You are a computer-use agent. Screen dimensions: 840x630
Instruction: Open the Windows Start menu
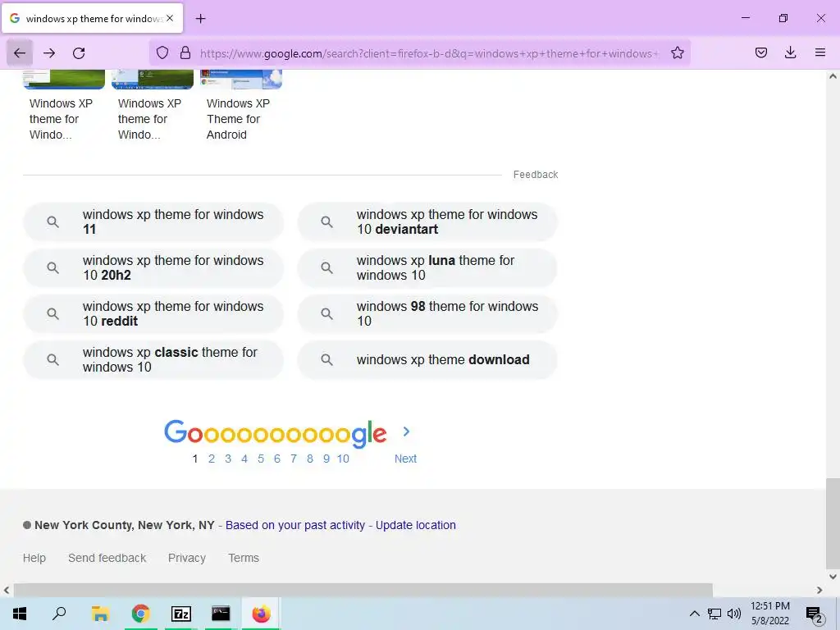point(20,614)
